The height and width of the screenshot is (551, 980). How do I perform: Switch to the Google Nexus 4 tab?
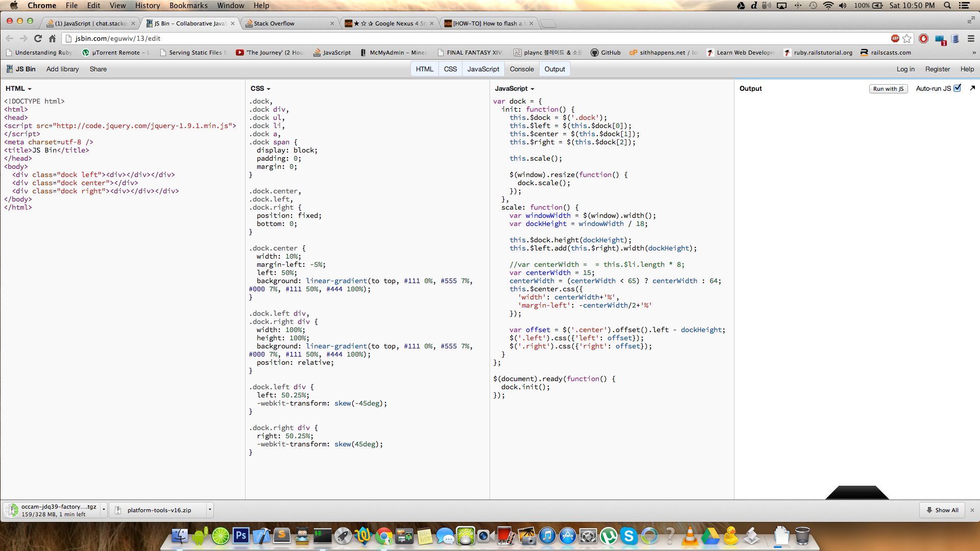tap(389, 23)
